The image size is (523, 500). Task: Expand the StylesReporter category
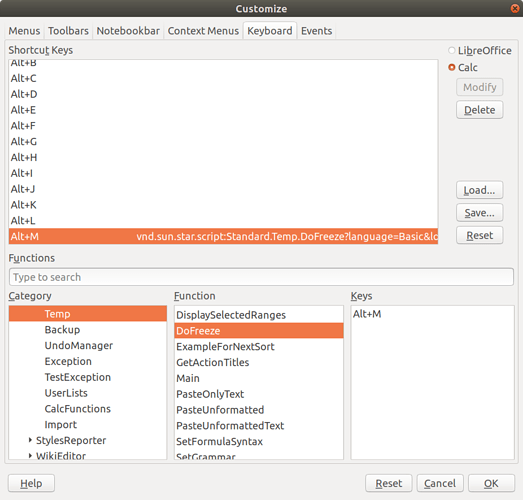point(30,440)
